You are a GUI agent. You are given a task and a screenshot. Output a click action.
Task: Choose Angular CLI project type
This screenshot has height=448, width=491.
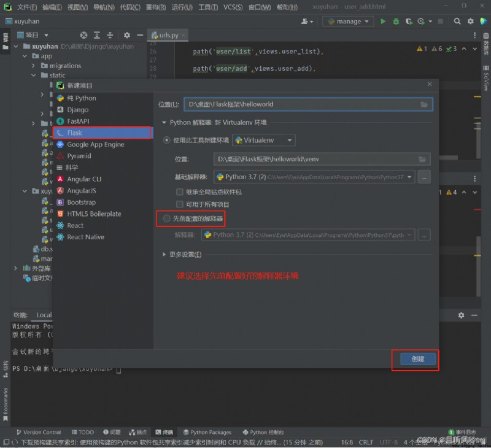[x=102, y=179]
